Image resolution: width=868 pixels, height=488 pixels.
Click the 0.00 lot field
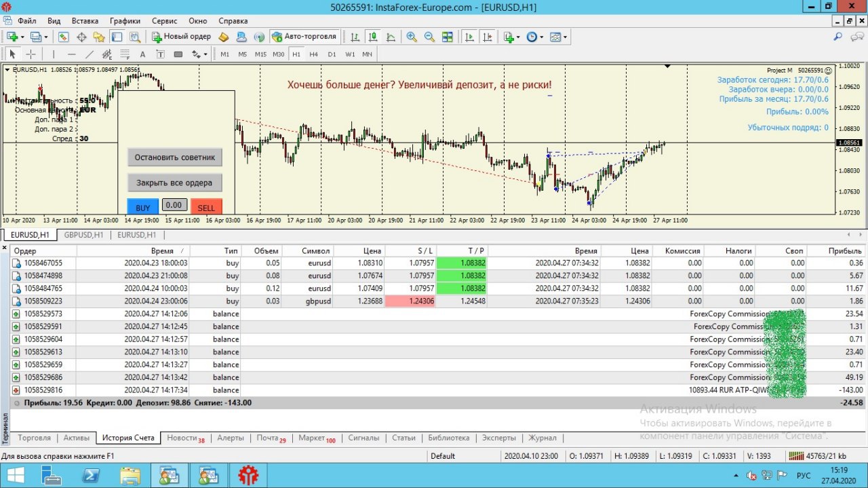(x=174, y=204)
